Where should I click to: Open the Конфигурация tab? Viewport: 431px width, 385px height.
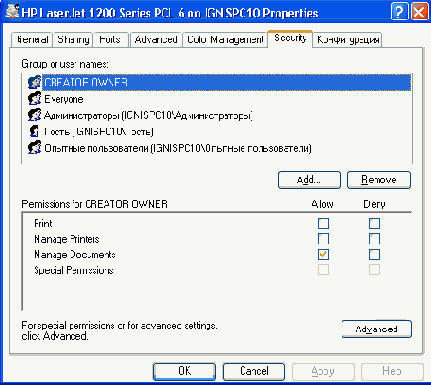coord(347,40)
